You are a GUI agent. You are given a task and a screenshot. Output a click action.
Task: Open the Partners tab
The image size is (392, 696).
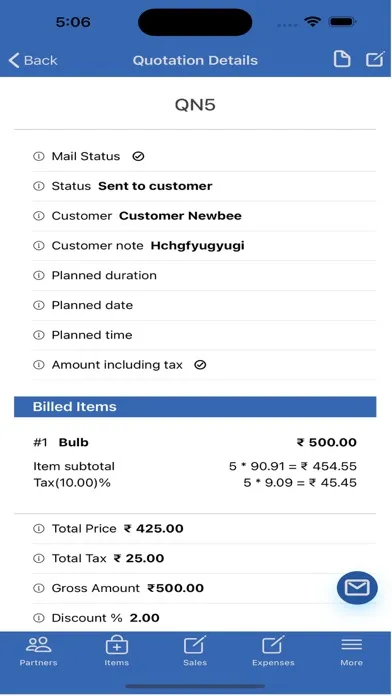[39, 651]
